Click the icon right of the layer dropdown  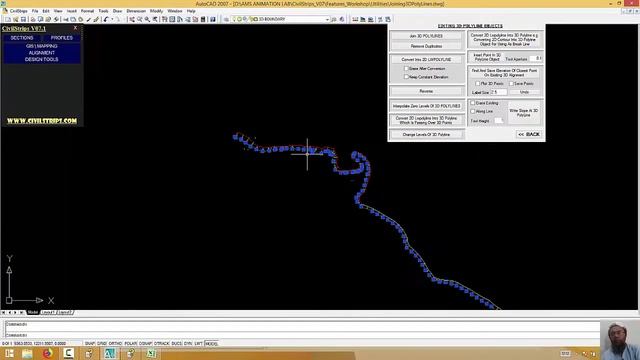coord(334,19)
